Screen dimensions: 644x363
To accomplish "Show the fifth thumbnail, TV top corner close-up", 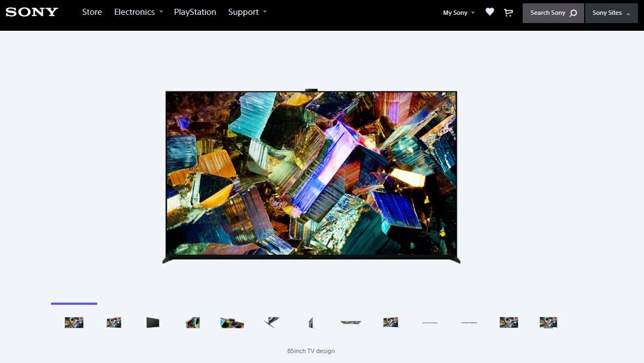I will coord(232,323).
